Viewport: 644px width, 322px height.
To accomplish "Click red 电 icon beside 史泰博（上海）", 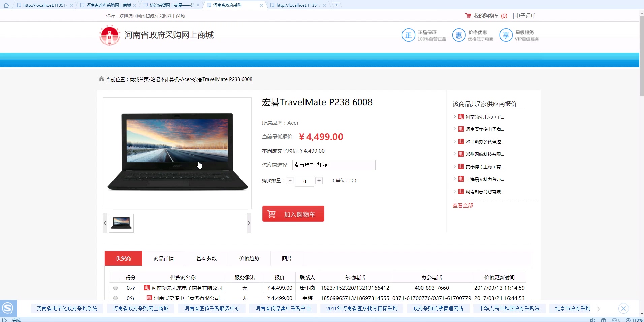I will [x=461, y=166].
